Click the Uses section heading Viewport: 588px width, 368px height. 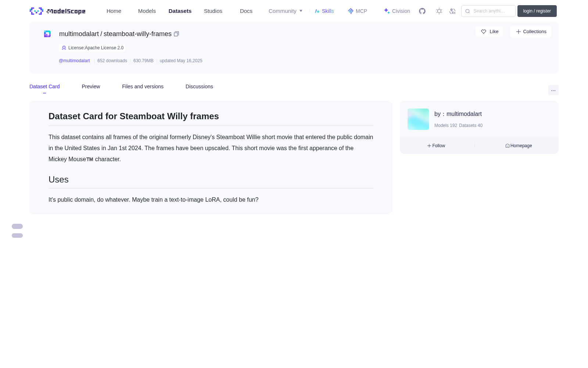[58, 180]
